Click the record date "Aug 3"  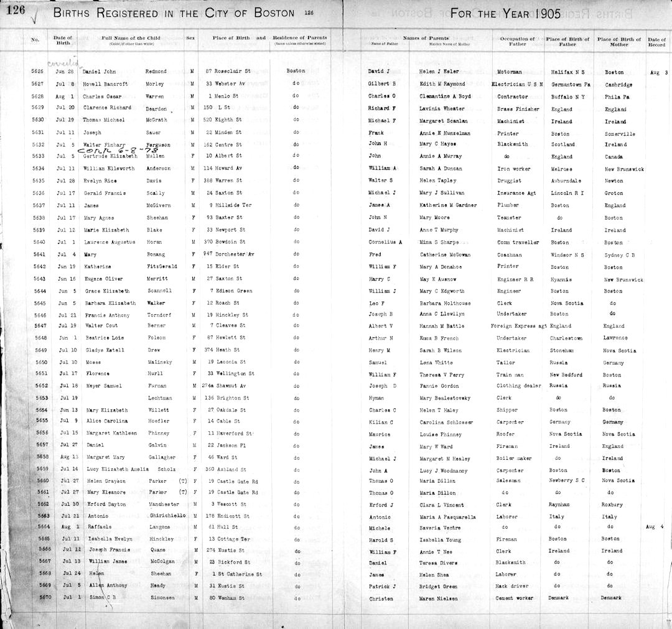[659, 72]
